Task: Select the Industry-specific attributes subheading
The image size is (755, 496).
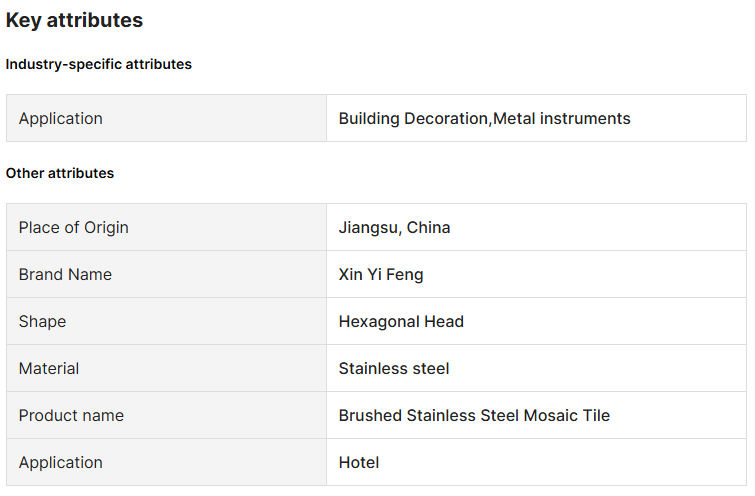Action: 98,64
